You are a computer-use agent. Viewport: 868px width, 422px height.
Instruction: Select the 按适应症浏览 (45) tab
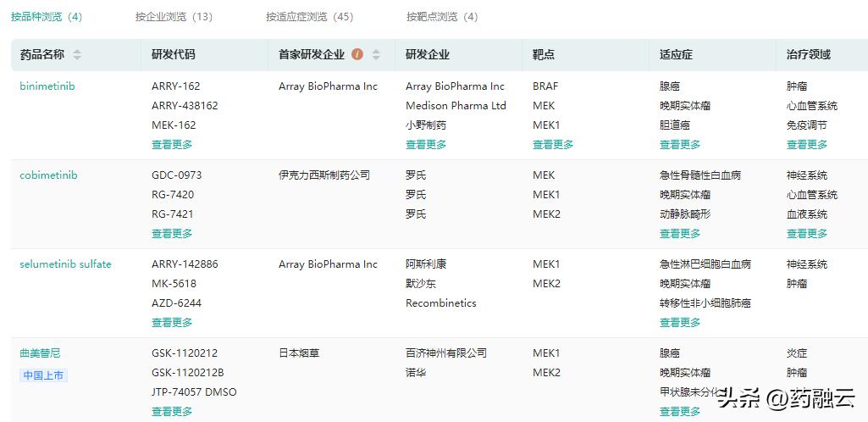(x=309, y=17)
